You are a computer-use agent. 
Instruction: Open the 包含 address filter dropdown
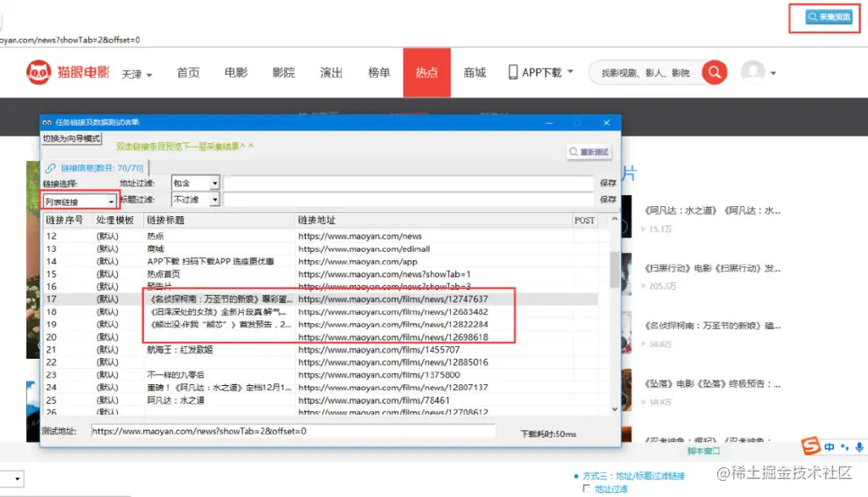point(195,183)
